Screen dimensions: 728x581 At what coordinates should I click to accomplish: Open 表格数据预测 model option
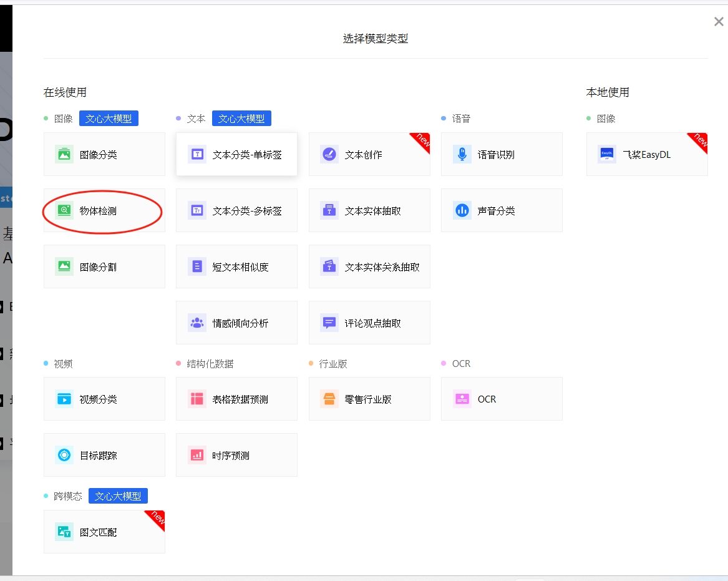pos(237,399)
